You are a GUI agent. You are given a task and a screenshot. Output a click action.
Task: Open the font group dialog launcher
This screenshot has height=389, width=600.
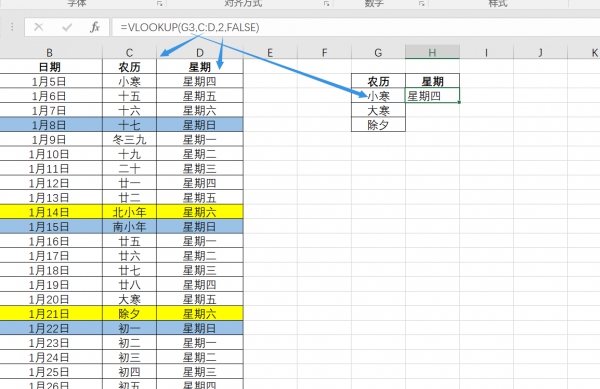point(160,3)
